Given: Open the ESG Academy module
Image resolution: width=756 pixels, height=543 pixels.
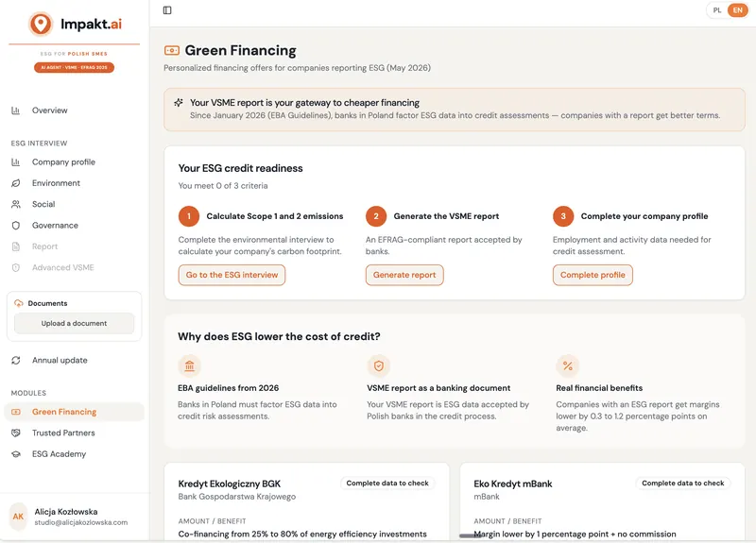Looking at the screenshot, I should (x=75, y=454).
